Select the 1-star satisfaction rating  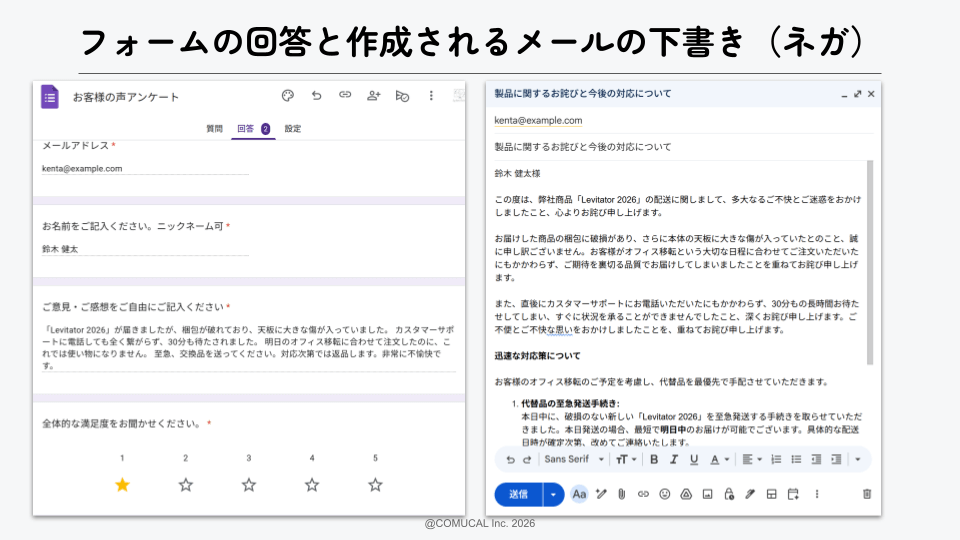point(122,485)
